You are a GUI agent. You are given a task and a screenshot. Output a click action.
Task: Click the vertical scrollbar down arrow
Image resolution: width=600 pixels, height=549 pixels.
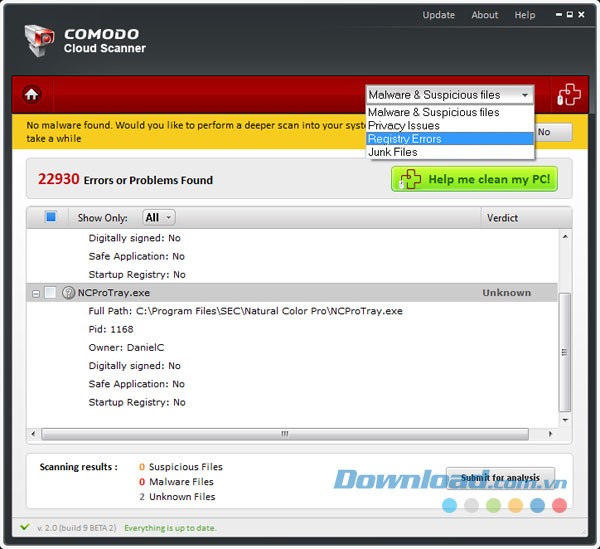[565, 420]
